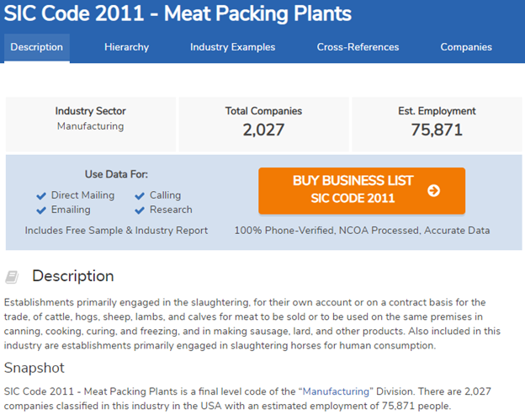The height and width of the screenshot is (420, 525).
Task: Click the Calling checkmark icon
Action: pyautogui.click(x=140, y=196)
